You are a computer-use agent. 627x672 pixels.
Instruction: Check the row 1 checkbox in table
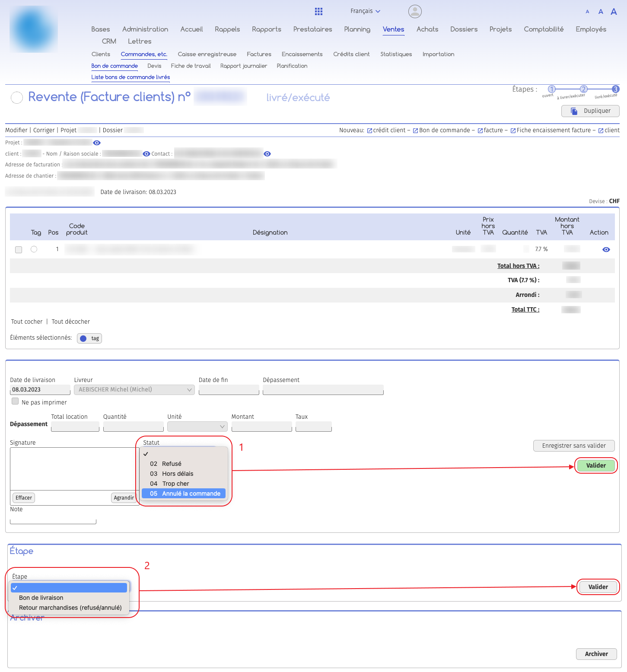pos(19,250)
